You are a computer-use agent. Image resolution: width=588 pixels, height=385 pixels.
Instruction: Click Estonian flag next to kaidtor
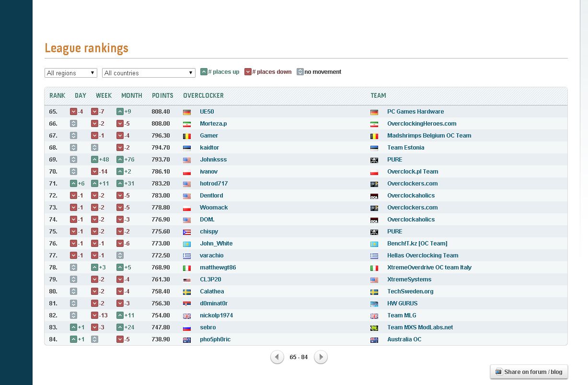coord(187,148)
